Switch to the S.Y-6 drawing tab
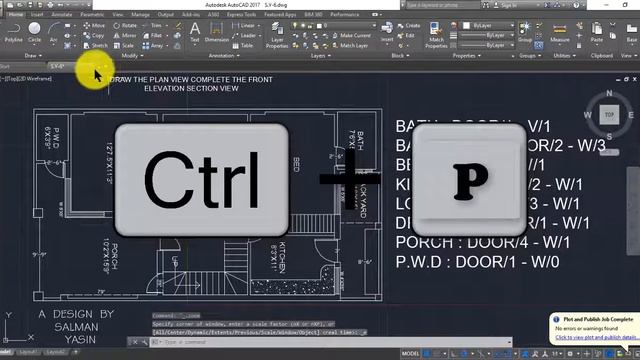 tap(58, 66)
